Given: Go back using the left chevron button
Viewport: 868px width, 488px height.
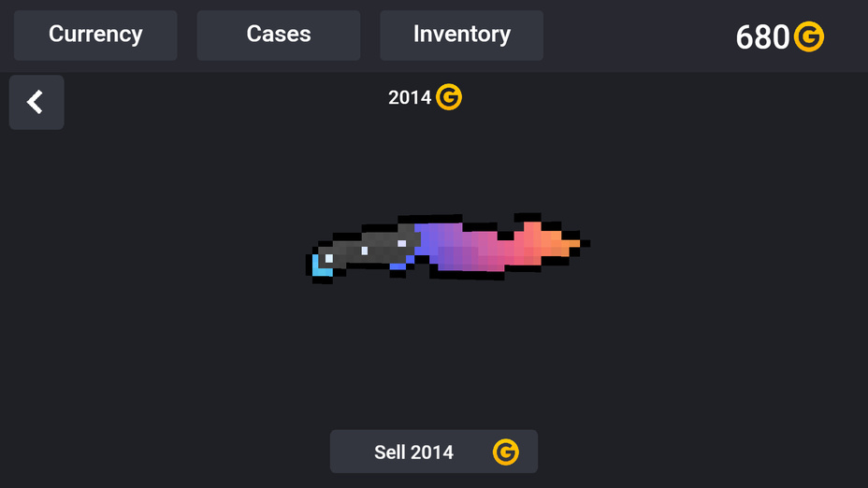Looking at the screenshot, I should (x=36, y=102).
